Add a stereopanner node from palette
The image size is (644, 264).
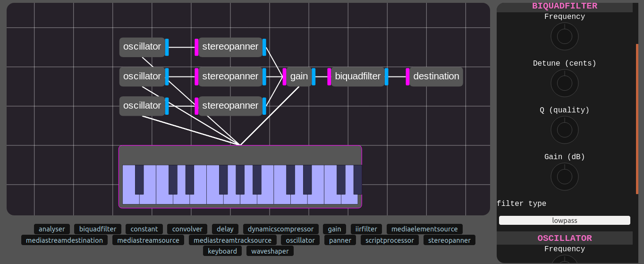pos(449,240)
